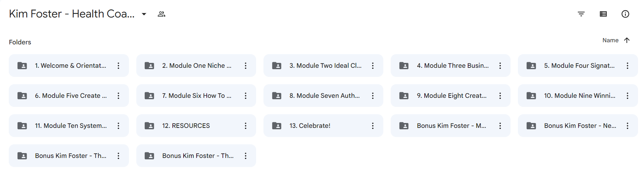Open three-dot menu for 8. Module Seven
This screenshot has width=644, height=181.
tap(373, 95)
